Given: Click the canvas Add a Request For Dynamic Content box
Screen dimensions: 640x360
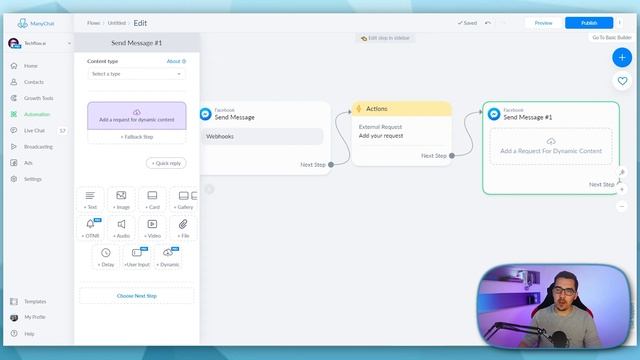Looking at the screenshot, I should 551,147.
